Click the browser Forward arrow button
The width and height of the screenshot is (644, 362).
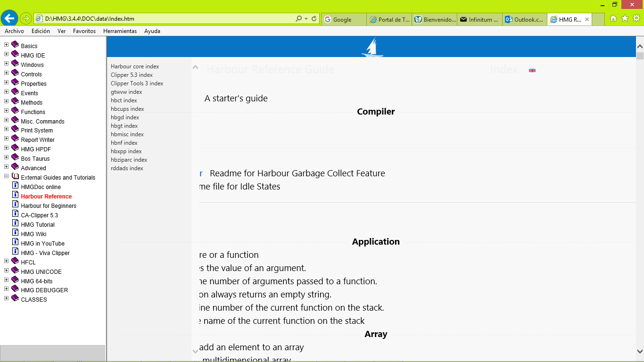pyautogui.click(x=26, y=19)
